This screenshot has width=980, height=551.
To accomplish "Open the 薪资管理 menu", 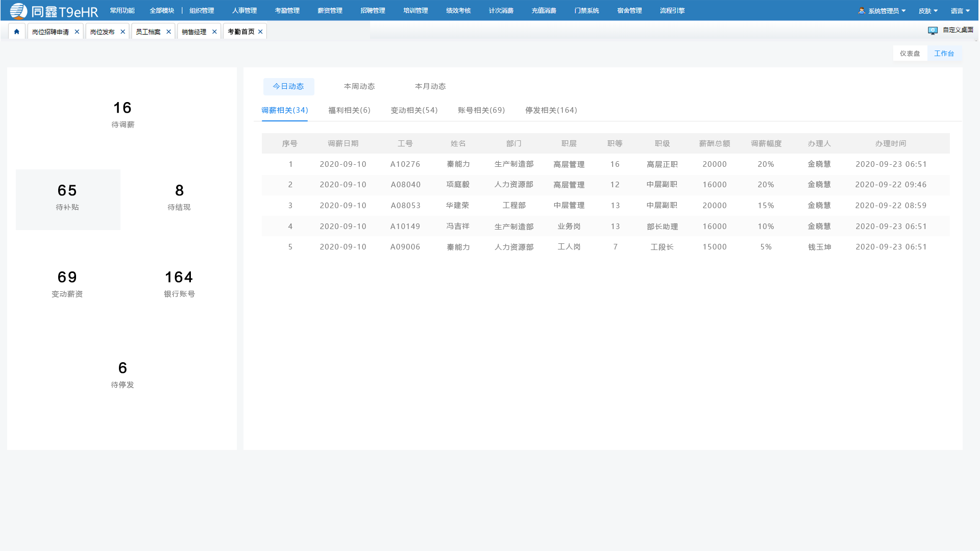I will point(330,10).
